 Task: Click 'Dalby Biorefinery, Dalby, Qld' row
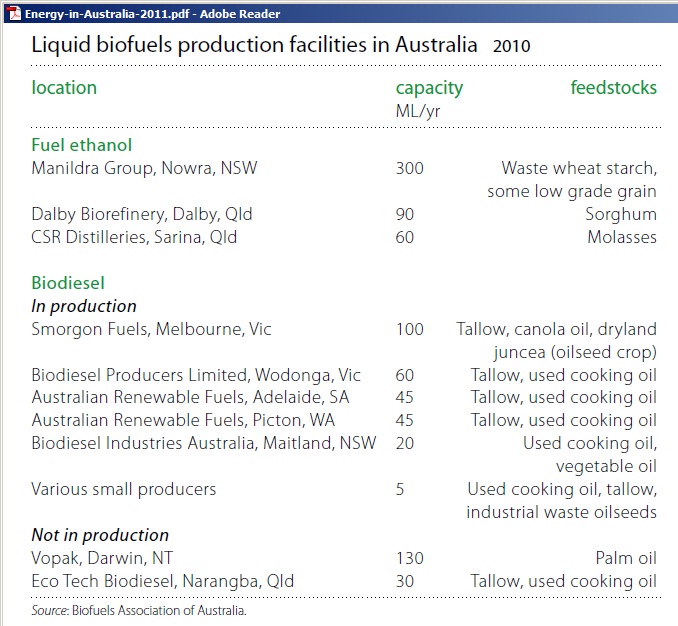point(142,214)
